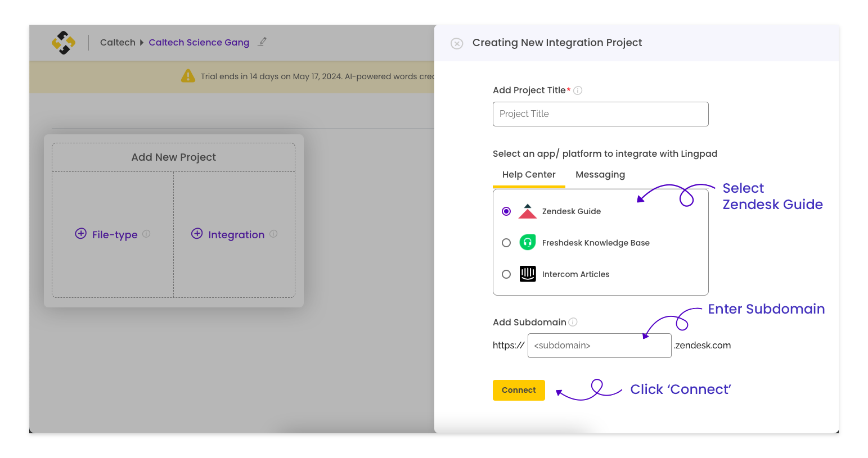Click the info icon next to File-type
868x458 pixels.
(x=146, y=234)
